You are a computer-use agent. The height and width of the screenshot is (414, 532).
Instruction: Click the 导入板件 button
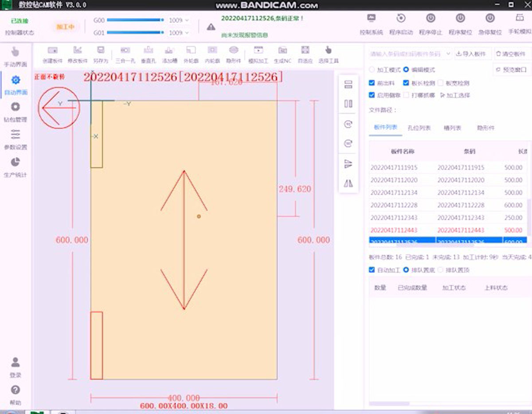[473, 54]
